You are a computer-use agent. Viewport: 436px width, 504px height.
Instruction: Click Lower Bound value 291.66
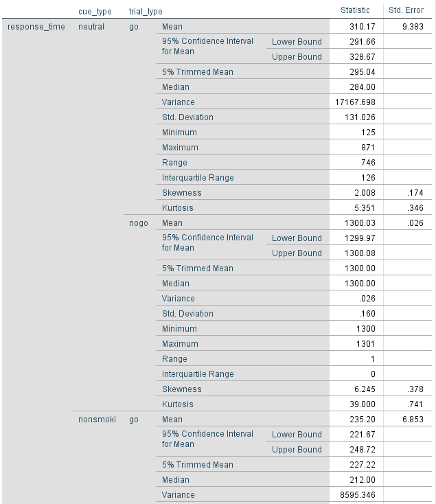pos(363,42)
